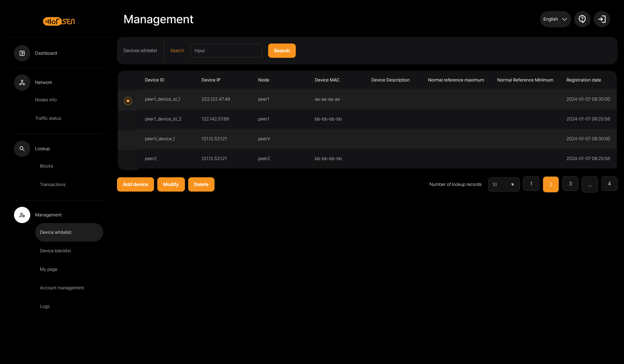Screen dimensions: 624x364
Task: Click the Device MAC column header
Action: pyautogui.click(x=327, y=80)
